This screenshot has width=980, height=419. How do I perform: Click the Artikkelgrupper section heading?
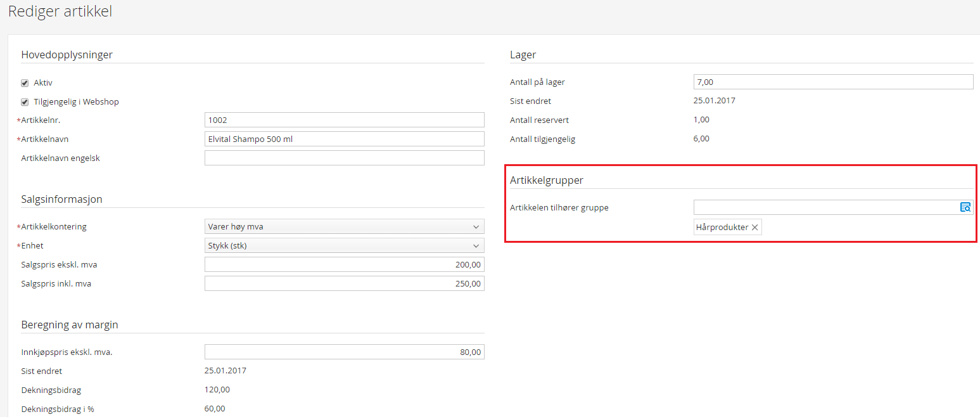(x=547, y=180)
